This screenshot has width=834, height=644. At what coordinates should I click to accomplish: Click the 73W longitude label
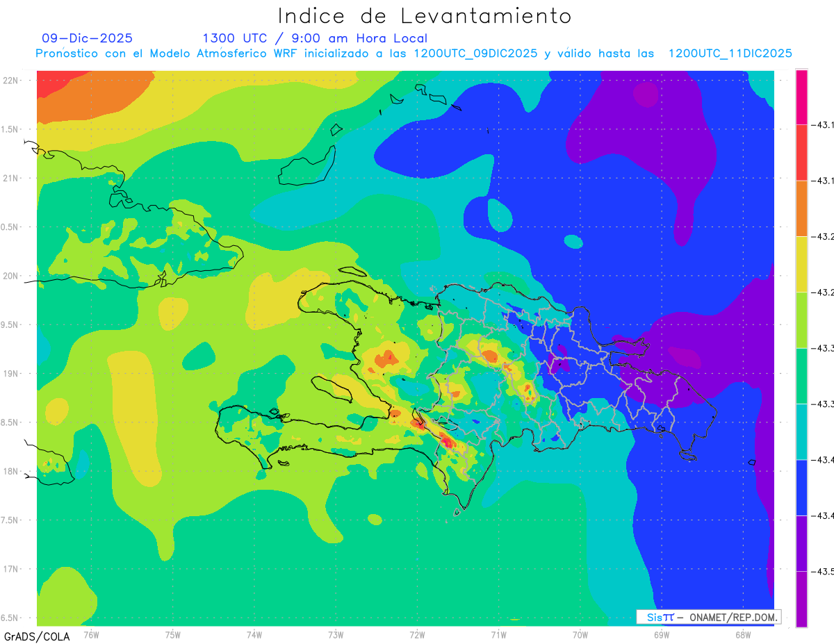tap(336, 634)
